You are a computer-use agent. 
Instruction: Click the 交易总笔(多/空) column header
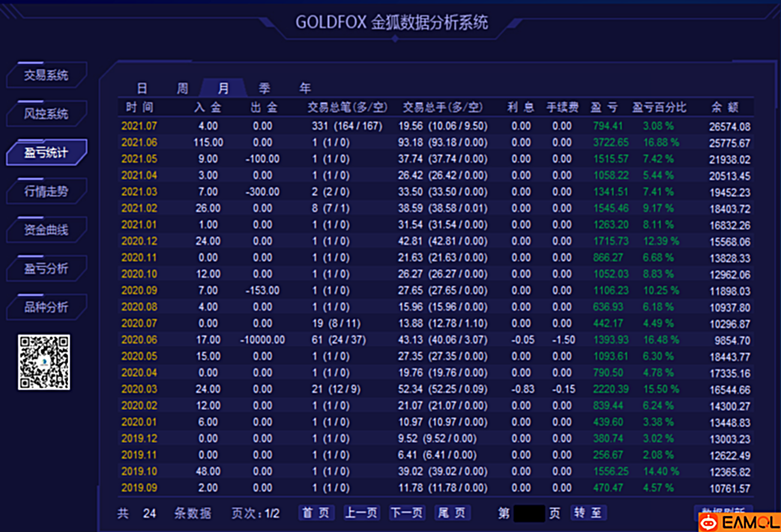click(x=347, y=107)
